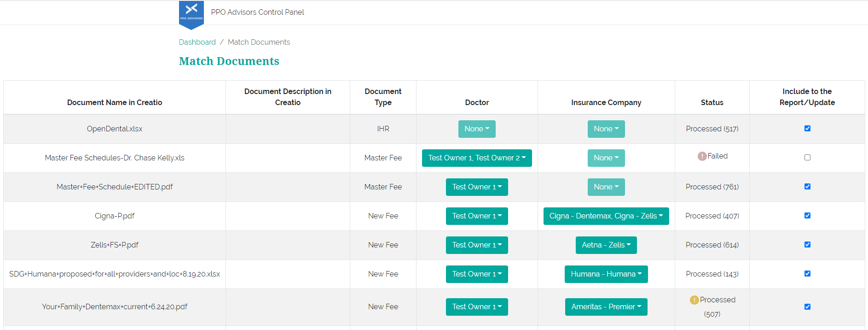
Task: Toggle Include checkbox for Cigna-P.pdf row
Action: [807, 216]
